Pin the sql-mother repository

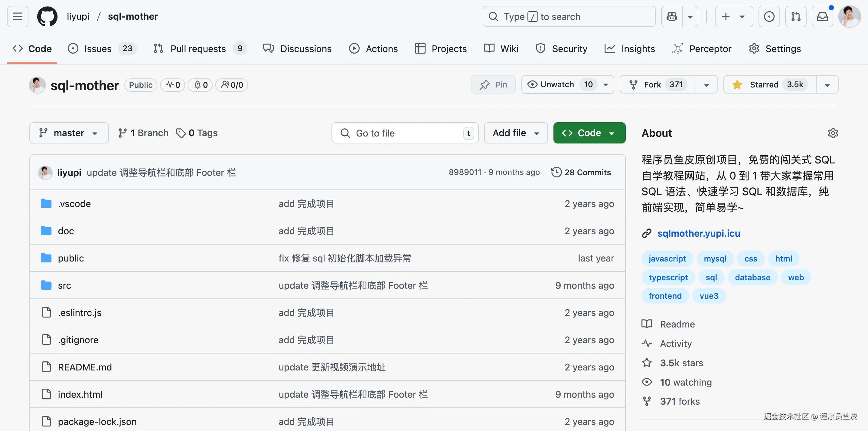(493, 84)
